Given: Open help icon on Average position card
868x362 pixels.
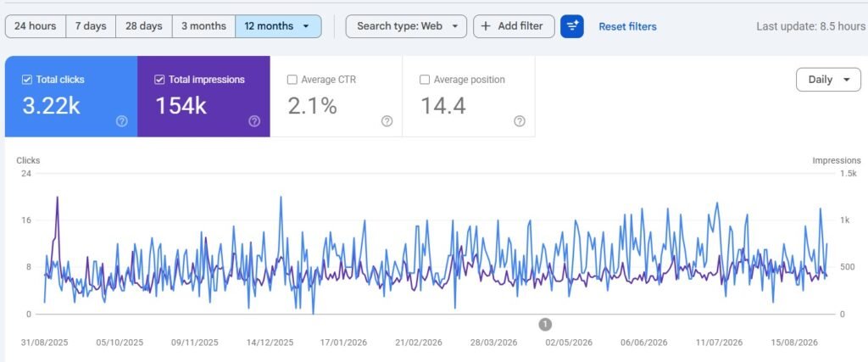Looking at the screenshot, I should [520, 121].
